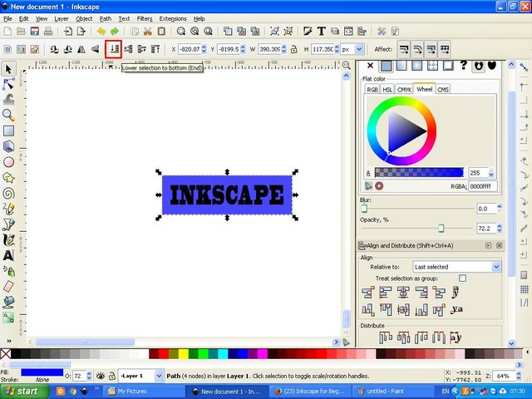Select the 3D Box tool
Viewport: 532px width, 399px height.
coord(8,146)
